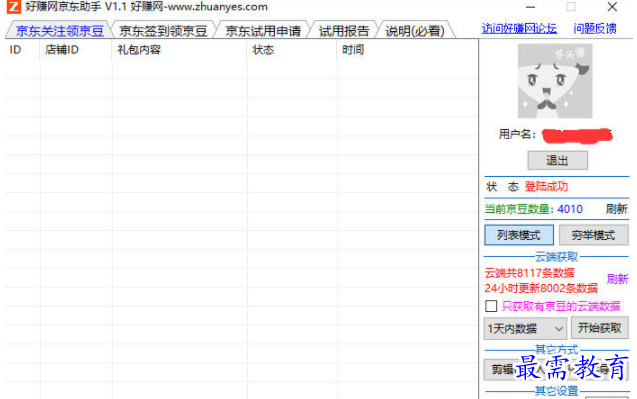Refresh the 当前京豆数量 count
The width and height of the screenshot is (637, 399).
tap(617, 209)
